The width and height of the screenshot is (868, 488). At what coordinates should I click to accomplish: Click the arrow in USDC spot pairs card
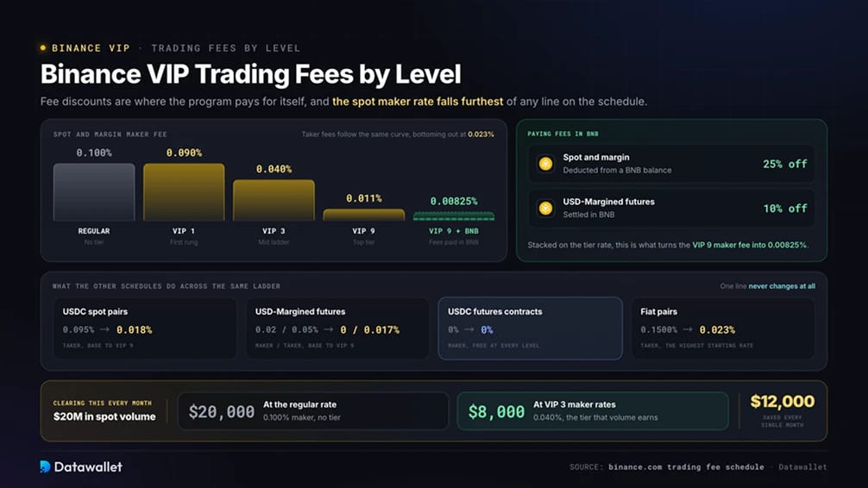click(104, 329)
